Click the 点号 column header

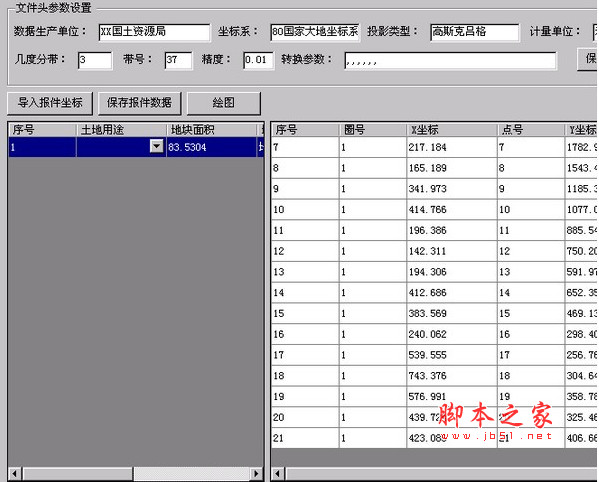click(x=531, y=130)
